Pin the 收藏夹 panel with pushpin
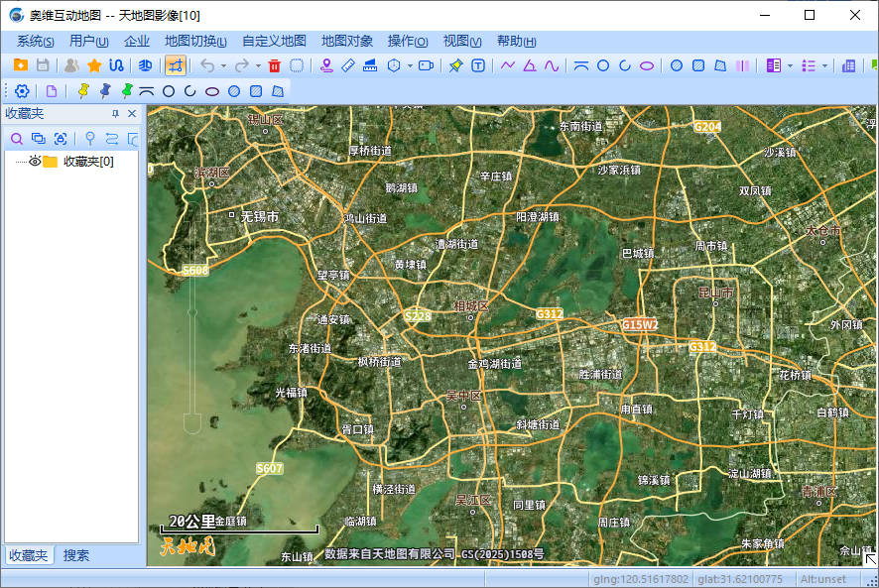879x588 pixels. (115, 114)
